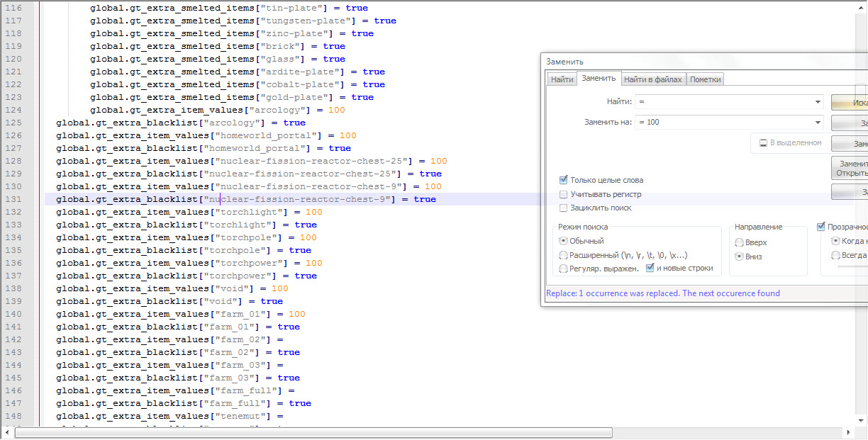Switch to the Найти tab
Image resolution: width=868 pixels, height=440 pixels.
tap(562, 79)
